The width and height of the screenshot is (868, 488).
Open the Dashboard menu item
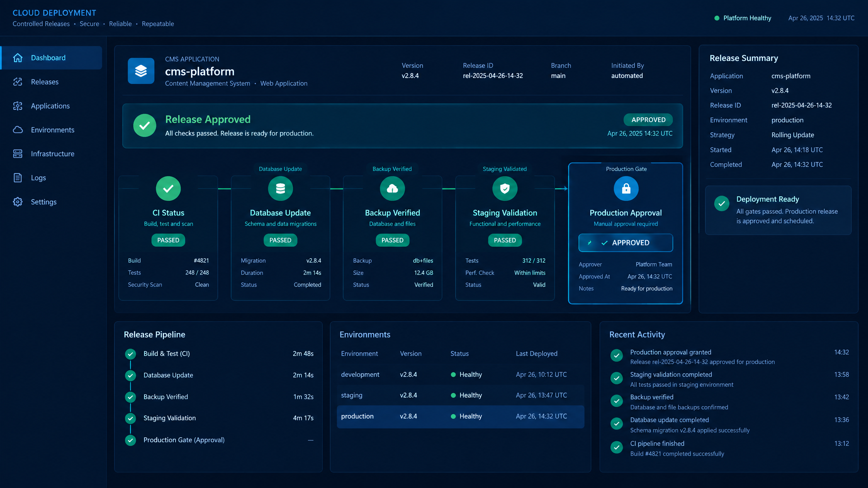point(52,58)
